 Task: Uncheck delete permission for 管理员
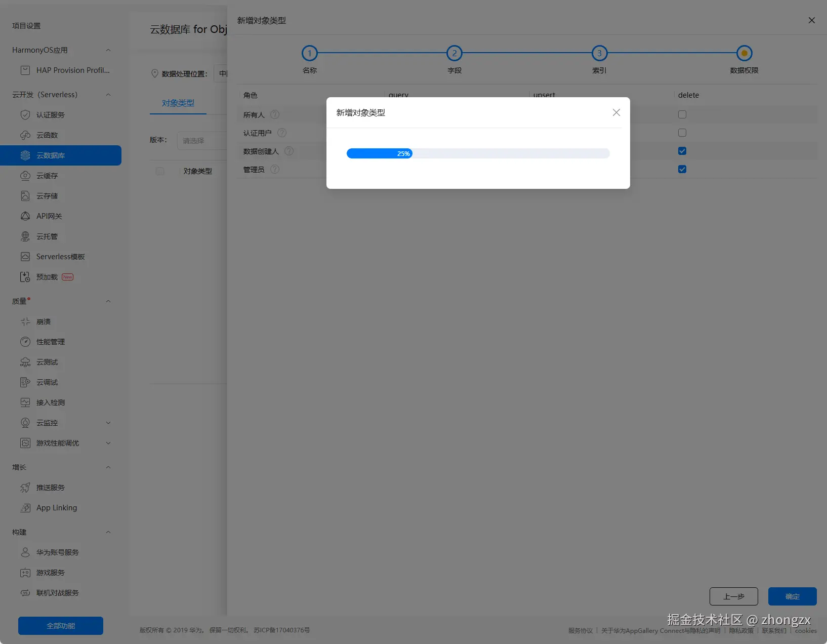[682, 169]
